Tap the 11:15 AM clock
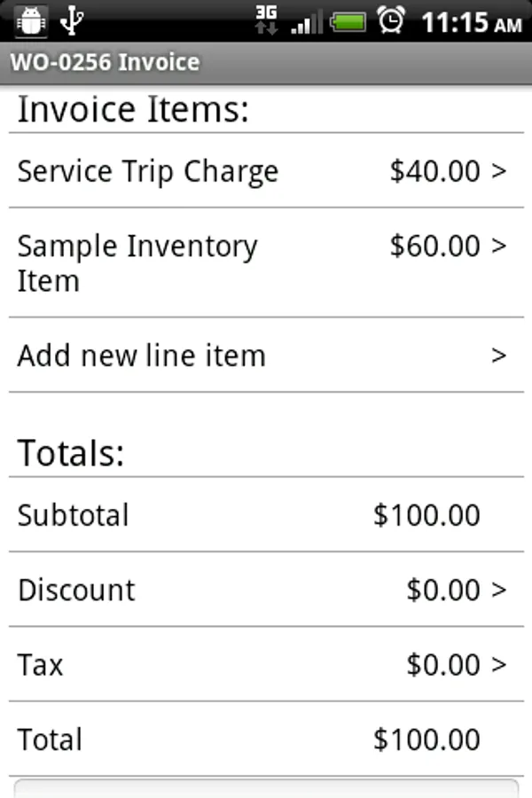 [x=470, y=21]
